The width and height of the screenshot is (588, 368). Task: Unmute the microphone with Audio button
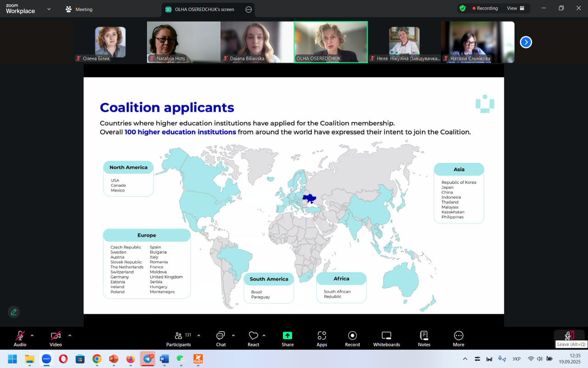[x=20, y=339]
